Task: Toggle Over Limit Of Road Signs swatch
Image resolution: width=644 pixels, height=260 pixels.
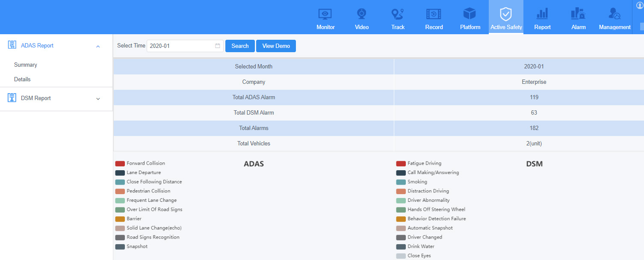Action: tap(120, 210)
